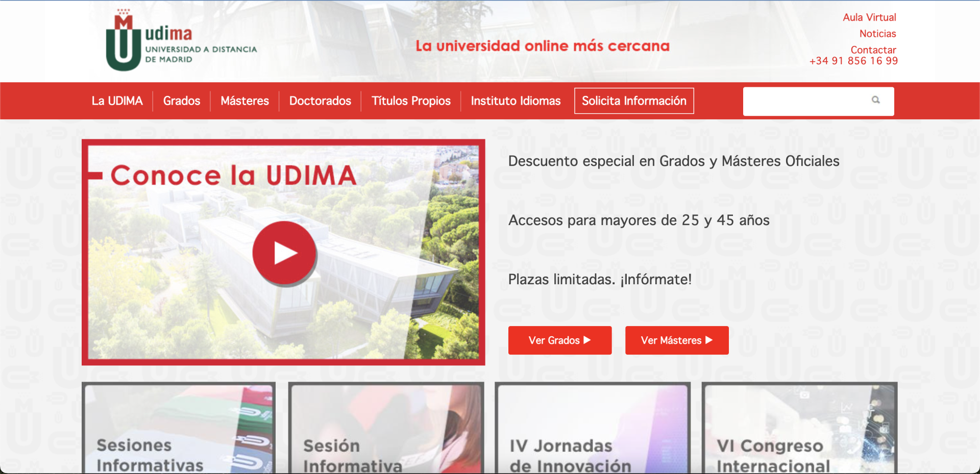Click the Ver Másteres button
The height and width of the screenshot is (474, 980).
click(x=677, y=340)
